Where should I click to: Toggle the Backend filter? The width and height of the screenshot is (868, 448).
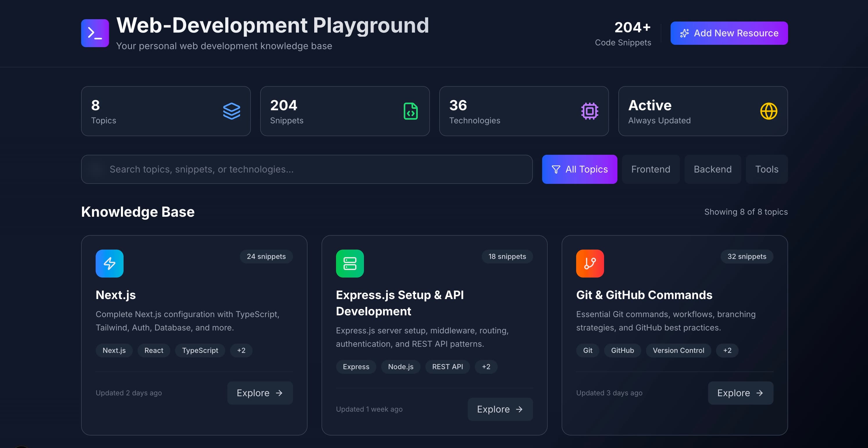713,169
